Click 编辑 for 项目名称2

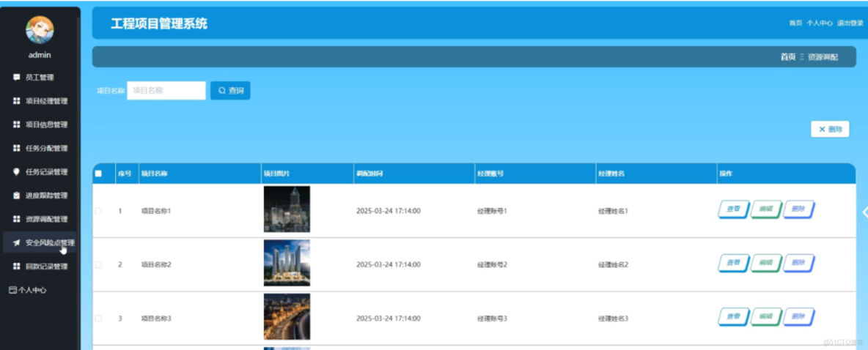765,263
